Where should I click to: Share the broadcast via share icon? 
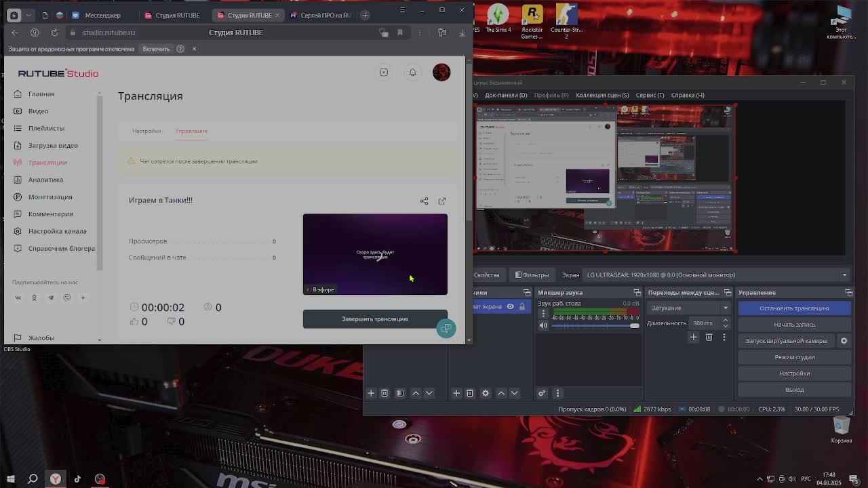click(x=424, y=201)
